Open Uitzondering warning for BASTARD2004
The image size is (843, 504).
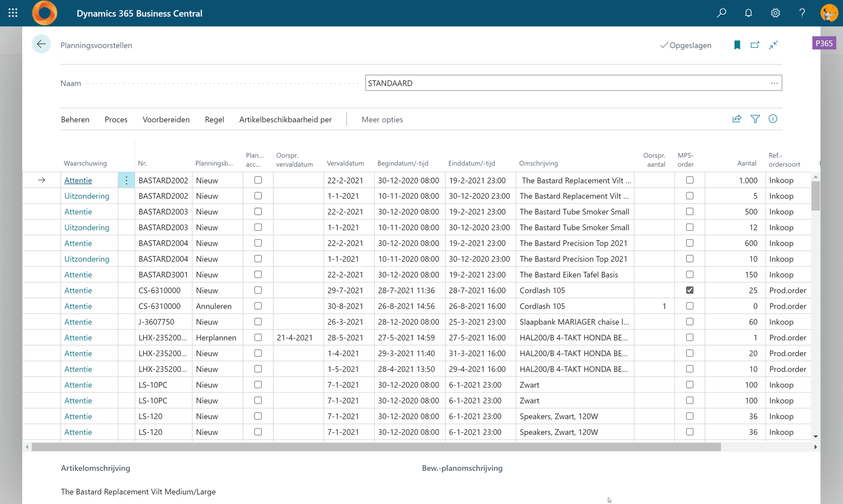(87, 259)
